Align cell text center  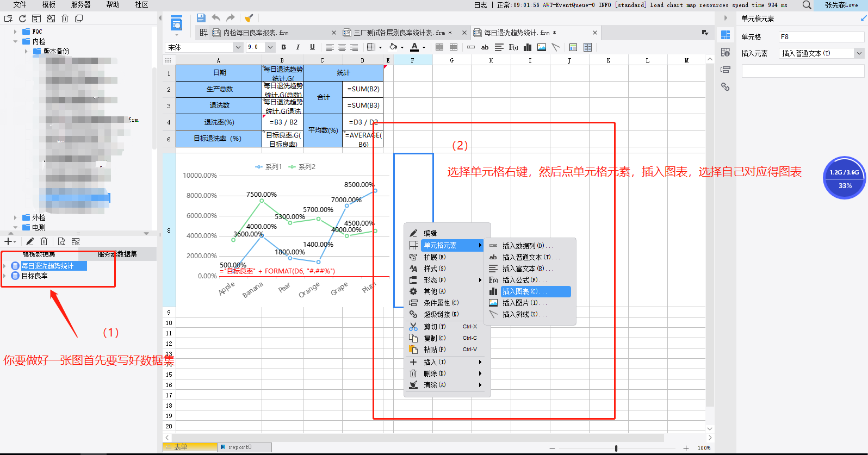[x=342, y=47]
